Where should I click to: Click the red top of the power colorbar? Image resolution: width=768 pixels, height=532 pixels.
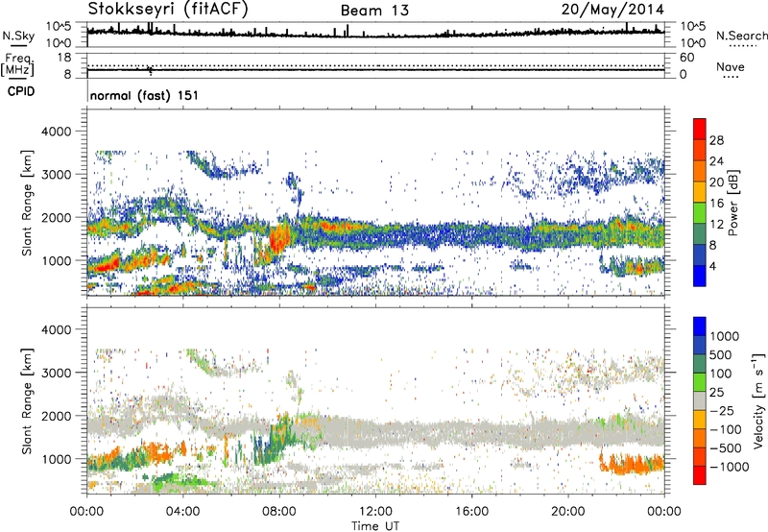700,129
